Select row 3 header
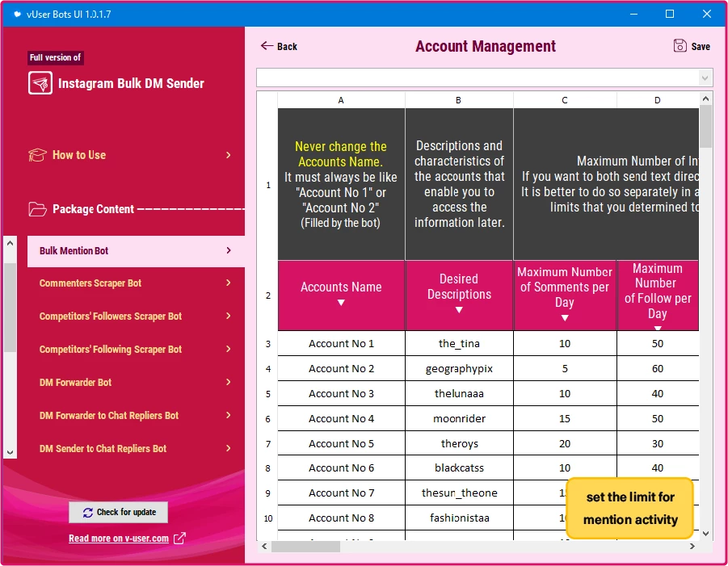Viewport: 728px width, 566px height. [268, 344]
